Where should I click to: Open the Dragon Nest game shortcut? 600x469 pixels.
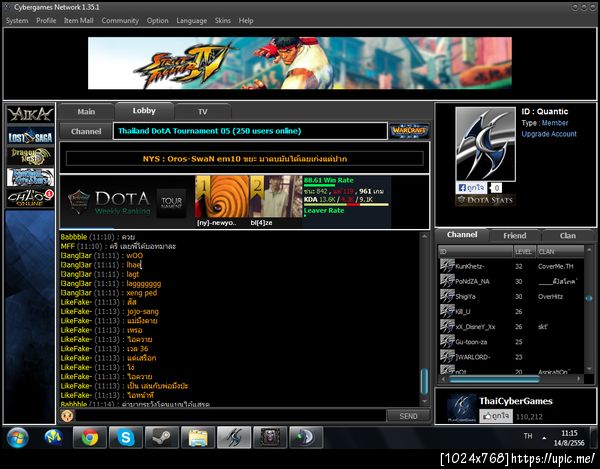30,156
